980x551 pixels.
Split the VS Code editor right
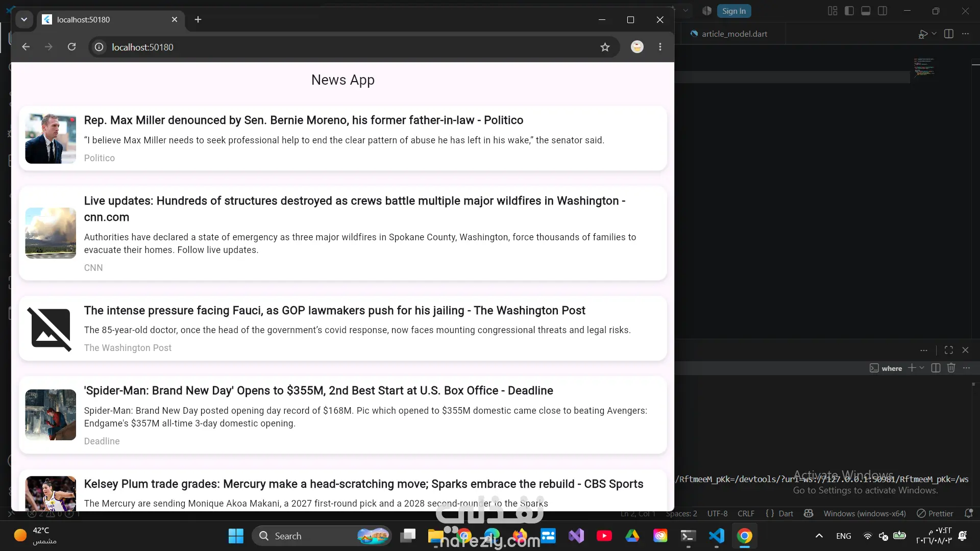coord(949,34)
